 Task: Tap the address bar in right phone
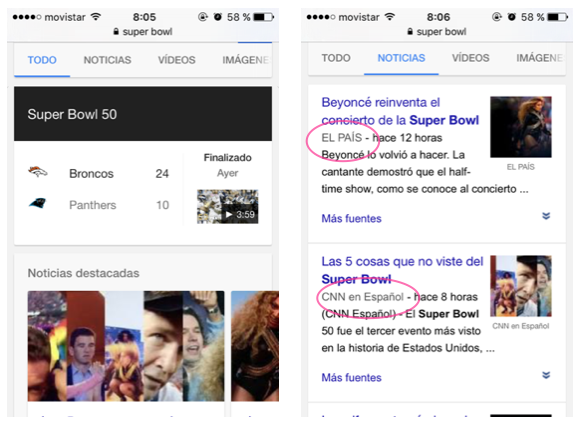436,31
